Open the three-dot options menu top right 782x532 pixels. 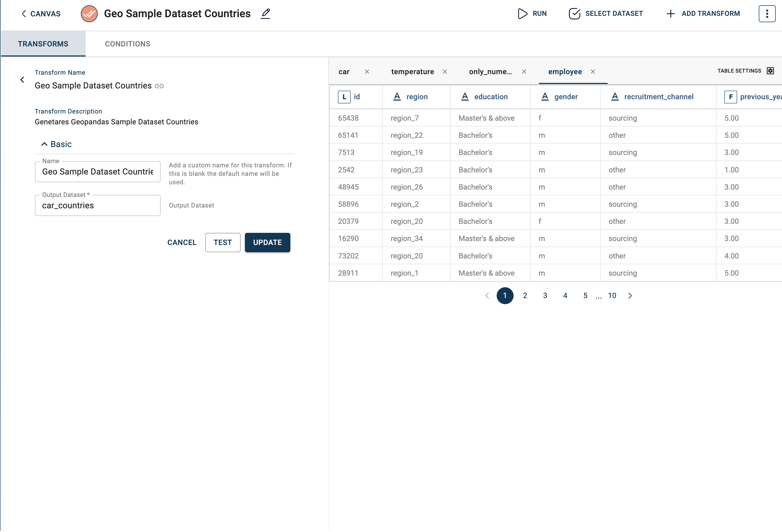click(x=767, y=13)
